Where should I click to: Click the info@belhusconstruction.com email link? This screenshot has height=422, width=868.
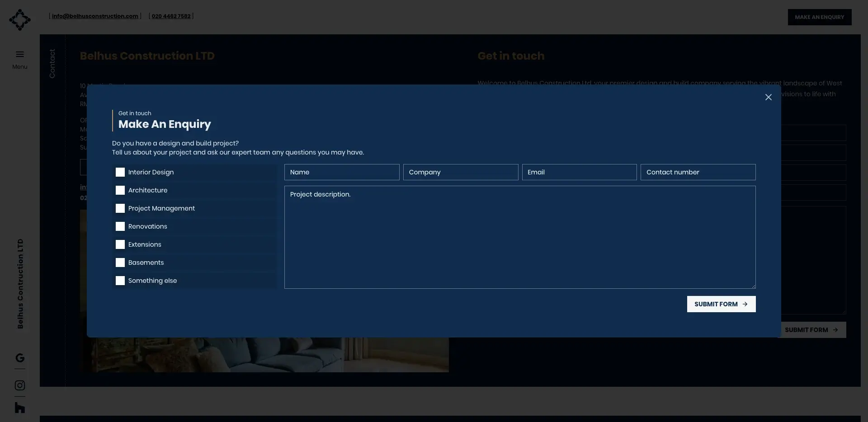click(95, 16)
